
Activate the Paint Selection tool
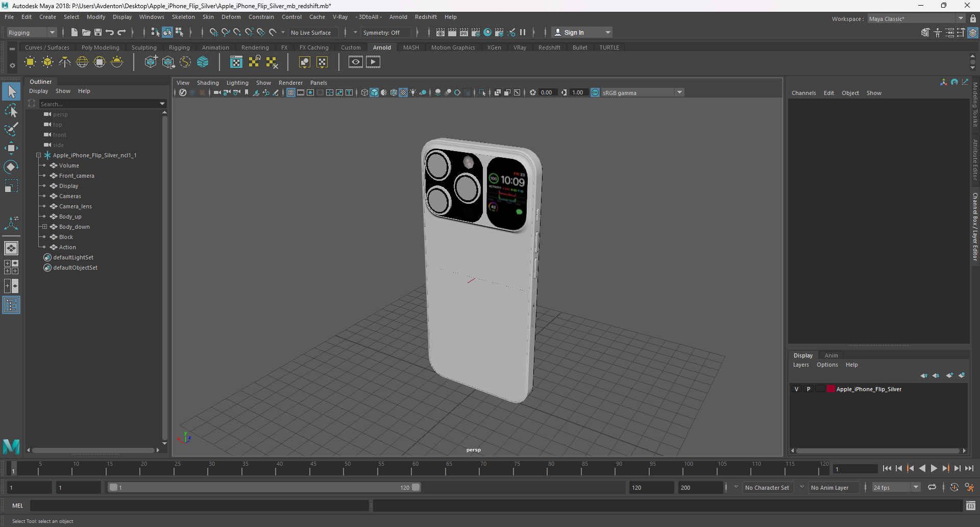11,129
